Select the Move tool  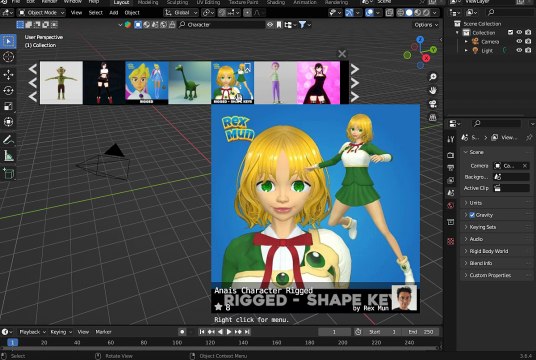[x=8, y=75]
